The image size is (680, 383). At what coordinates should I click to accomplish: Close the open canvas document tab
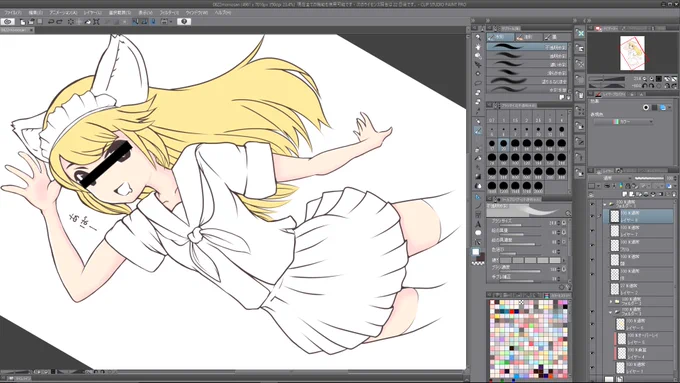(32, 30)
